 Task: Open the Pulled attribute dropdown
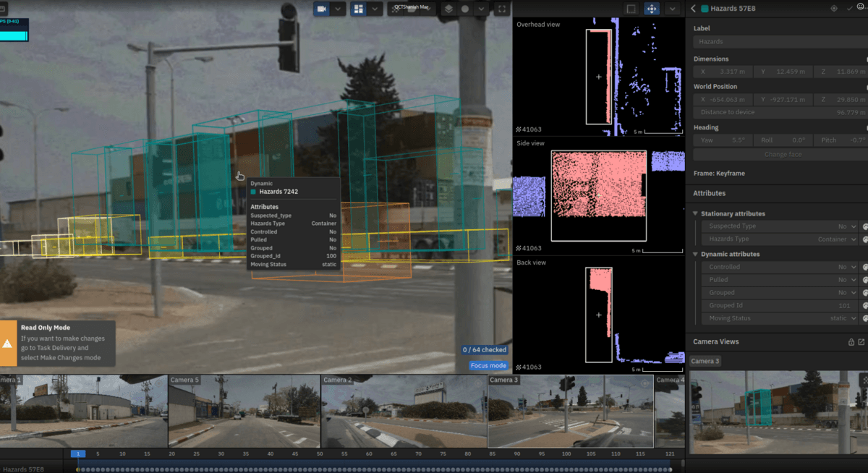(x=778, y=280)
